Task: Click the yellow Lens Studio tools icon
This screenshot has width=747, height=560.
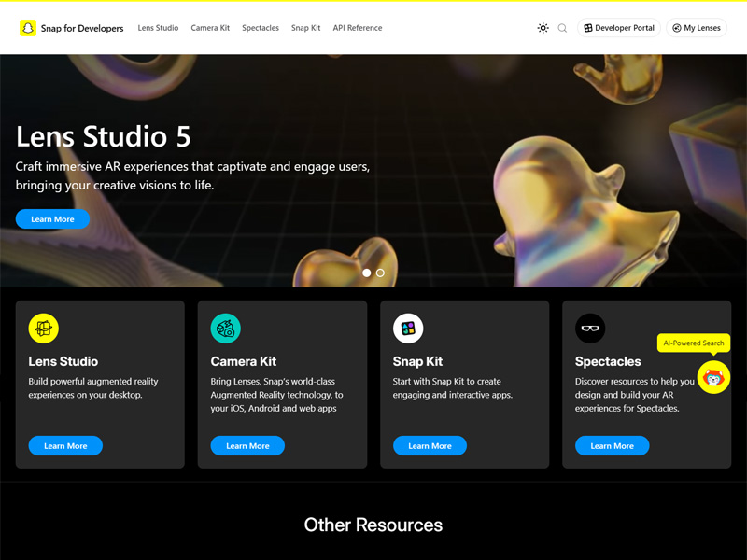Action: point(43,328)
